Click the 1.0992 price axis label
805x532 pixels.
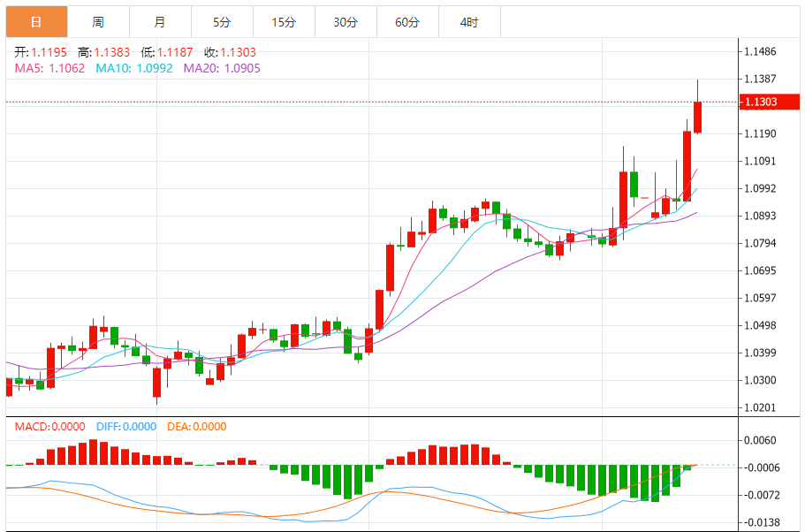(760, 188)
